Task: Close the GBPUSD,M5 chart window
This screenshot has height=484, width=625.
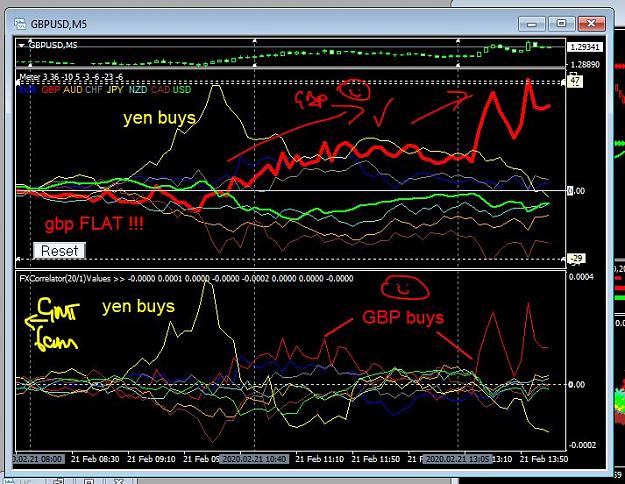Action: pos(592,24)
